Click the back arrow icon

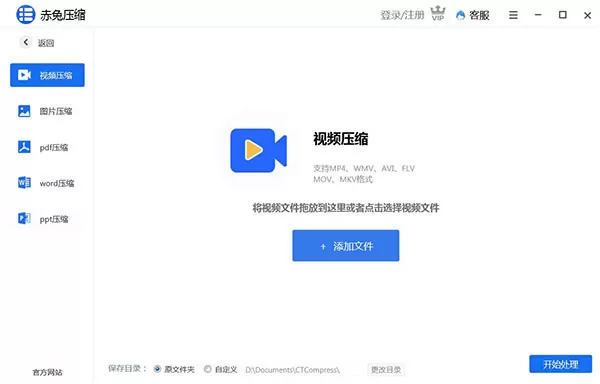coord(26,42)
